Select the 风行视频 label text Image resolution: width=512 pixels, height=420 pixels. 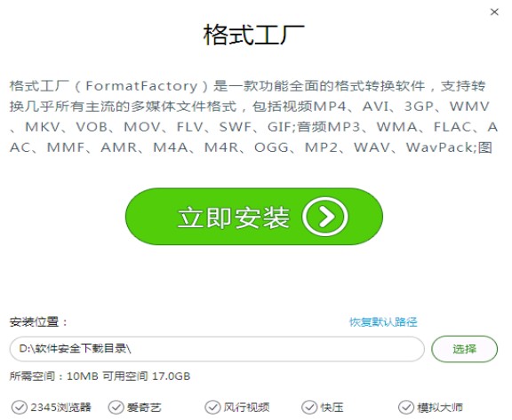pyautogui.click(x=246, y=408)
